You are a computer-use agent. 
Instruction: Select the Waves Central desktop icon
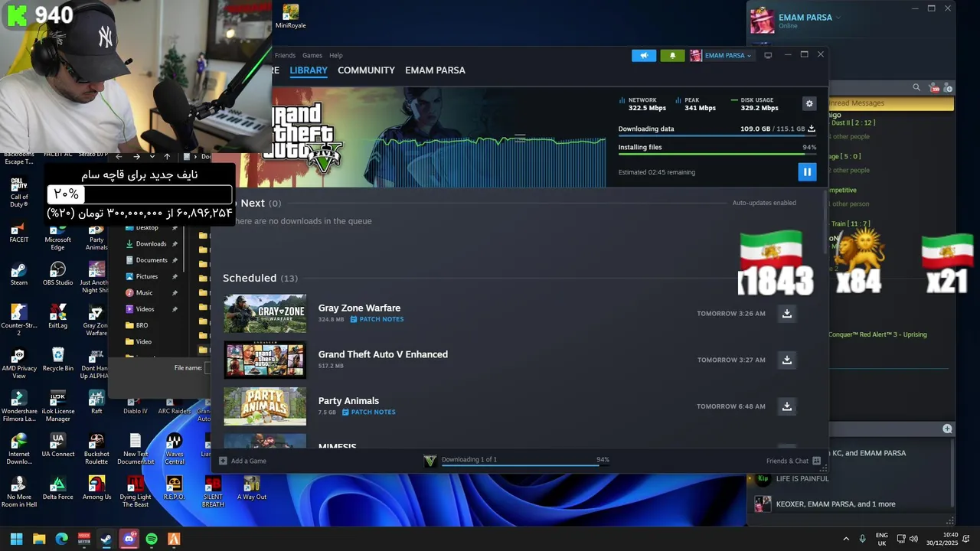(x=174, y=448)
